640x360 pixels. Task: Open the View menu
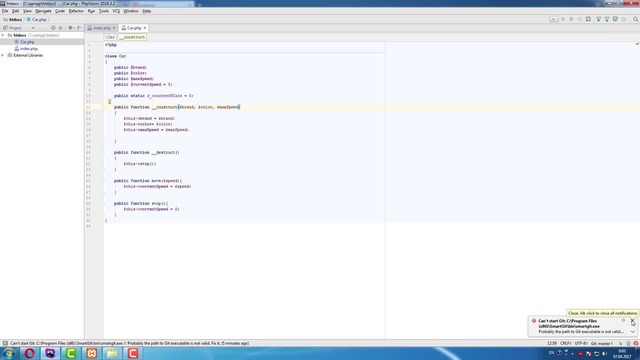(27, 11)
